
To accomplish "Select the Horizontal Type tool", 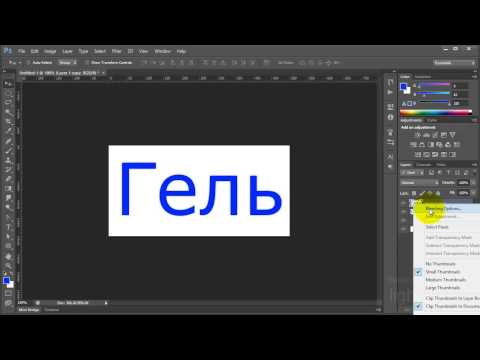I will coord(8,227).
